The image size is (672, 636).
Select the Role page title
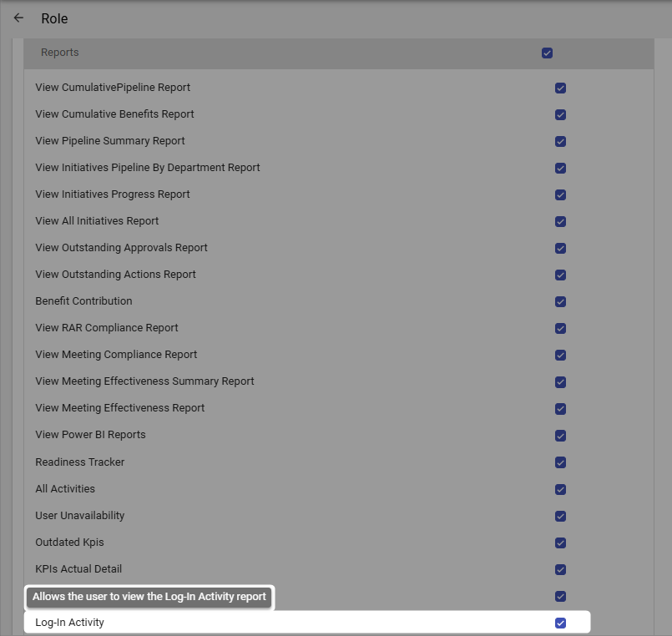click(x=54, y=18)
